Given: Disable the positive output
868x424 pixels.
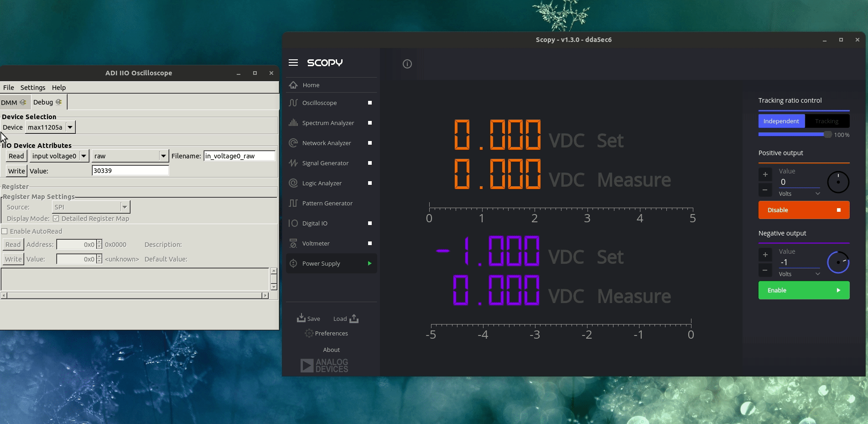Looking at the screenshot, I should click(x=804, y=210).
